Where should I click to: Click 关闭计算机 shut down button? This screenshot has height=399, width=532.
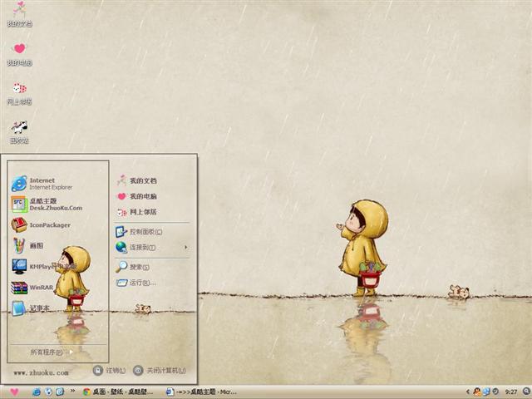point(160,371)
